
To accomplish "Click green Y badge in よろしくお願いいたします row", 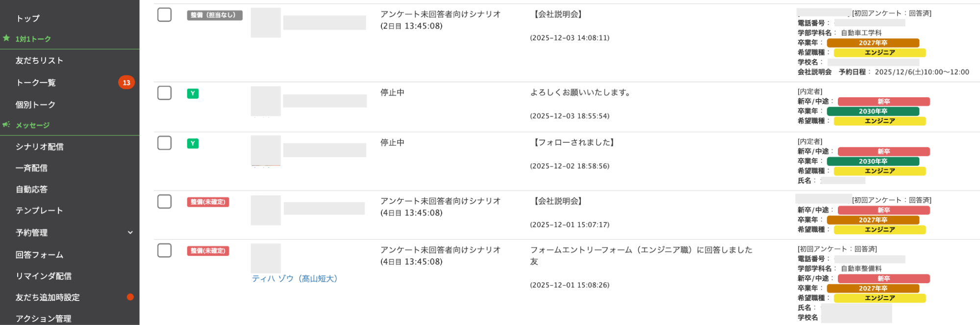I will coord(193,93).
